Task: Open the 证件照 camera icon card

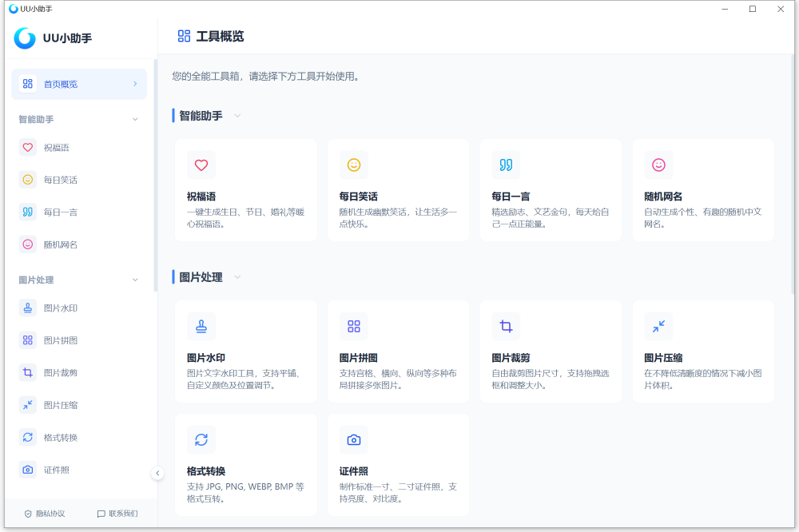Action: click(354, 439)
